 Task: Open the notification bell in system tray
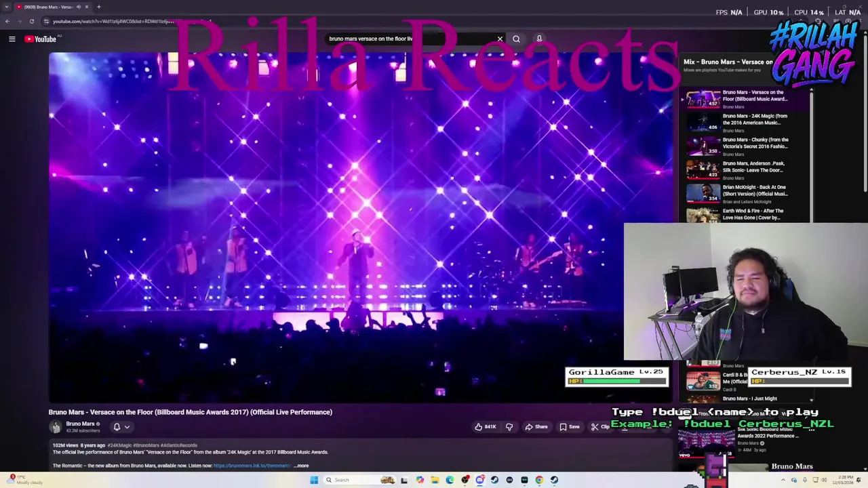(859, 480)
